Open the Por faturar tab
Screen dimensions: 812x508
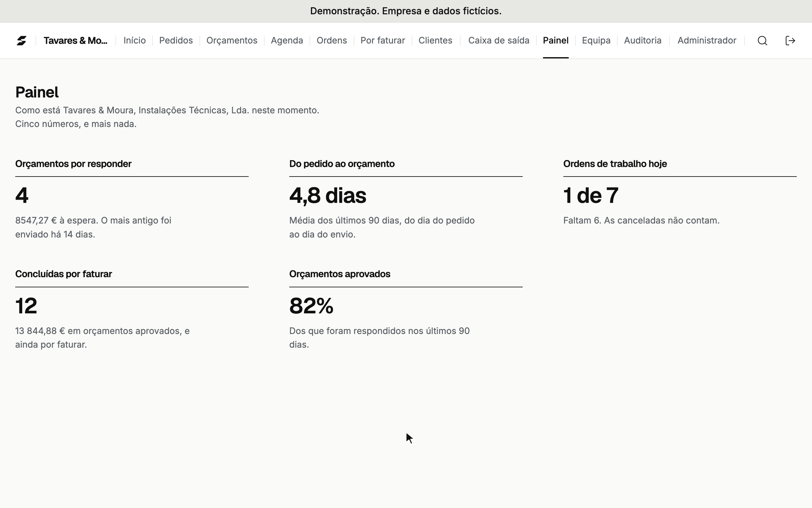(383, 41)
